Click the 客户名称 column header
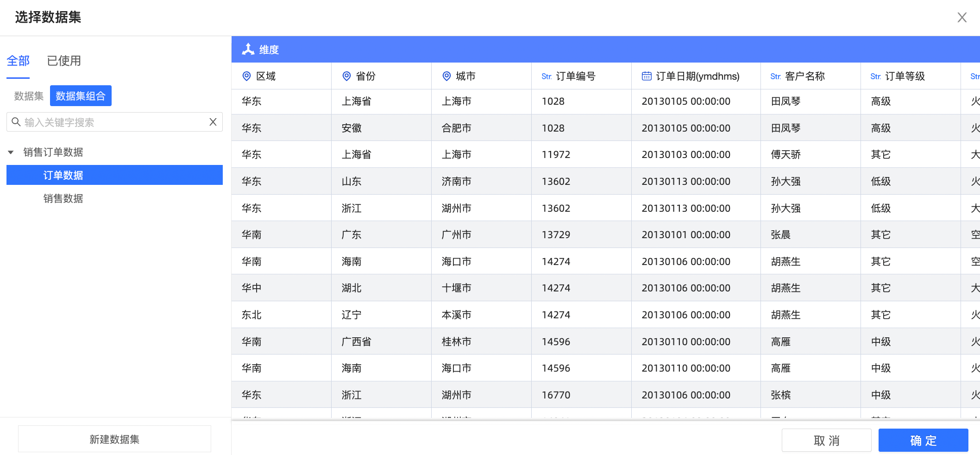Viewport: 980px width, 455px height. pyautogui.click(x=810, y=76)
